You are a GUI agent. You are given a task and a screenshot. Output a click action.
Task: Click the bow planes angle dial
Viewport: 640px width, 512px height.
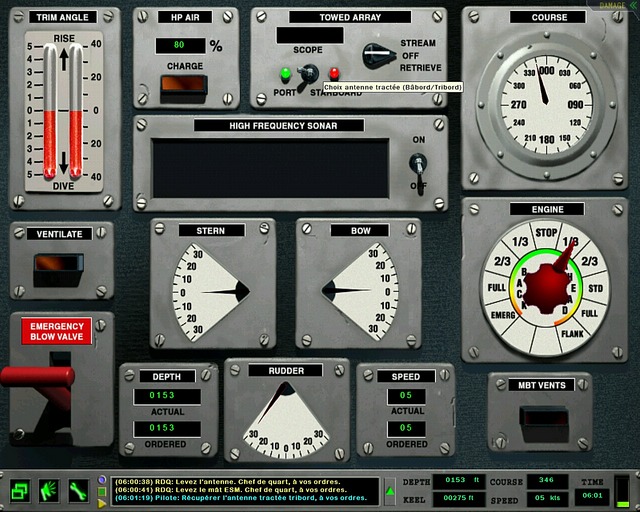pos(360,292)
